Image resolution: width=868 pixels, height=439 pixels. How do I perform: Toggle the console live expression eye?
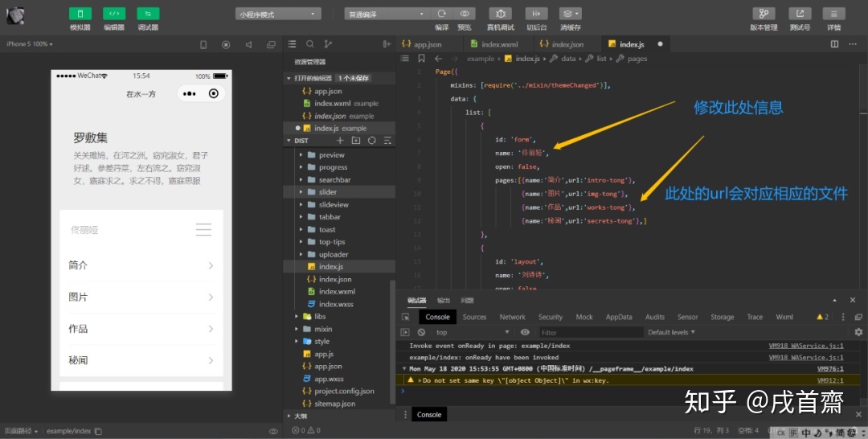tap(525, 332)
